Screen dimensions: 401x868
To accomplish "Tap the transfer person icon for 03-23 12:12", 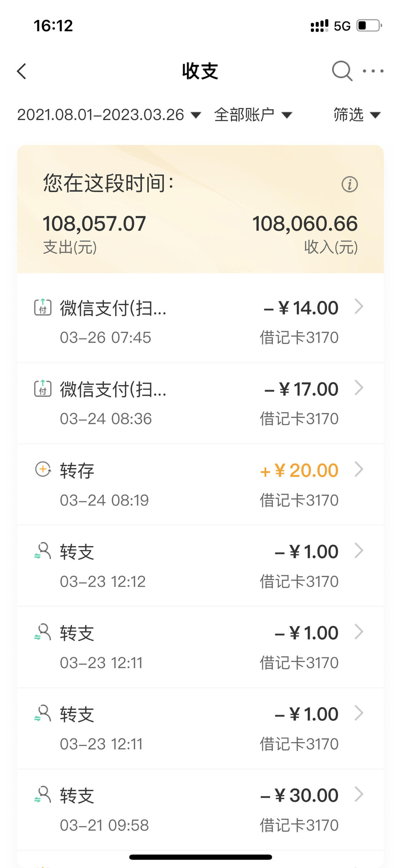I will 43,550.
